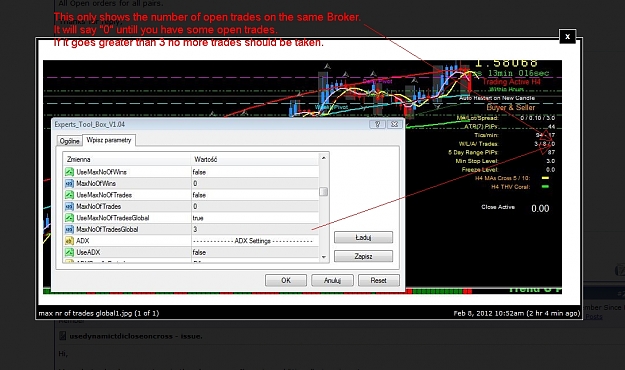
Task: Click the max nr of trades global1.jpg caption
Action: [98, 313]
